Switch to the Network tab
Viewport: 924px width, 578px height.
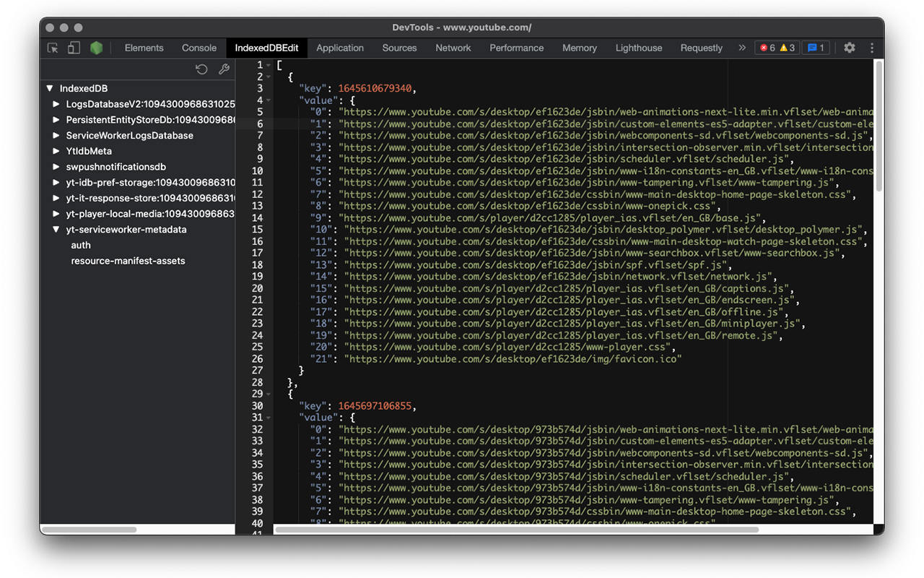(453, 48)
